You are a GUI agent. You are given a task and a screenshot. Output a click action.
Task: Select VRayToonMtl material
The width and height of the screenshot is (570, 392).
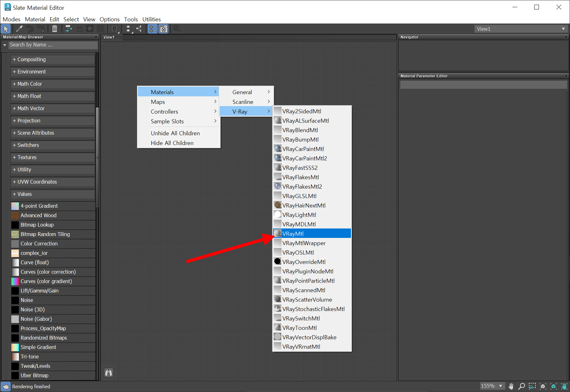[x=312, y=328]
